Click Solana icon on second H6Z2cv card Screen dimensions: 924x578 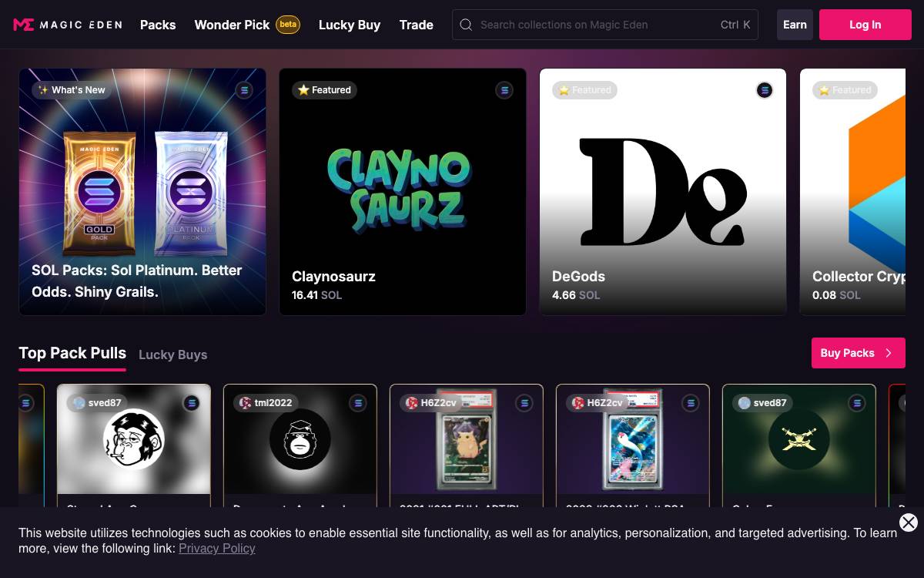[691, 403]
